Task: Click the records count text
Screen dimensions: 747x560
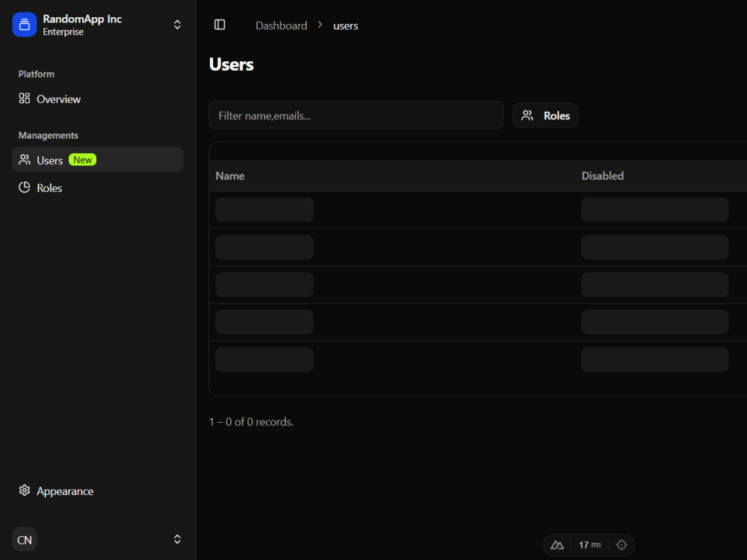Action: click(x=251, y=422)
